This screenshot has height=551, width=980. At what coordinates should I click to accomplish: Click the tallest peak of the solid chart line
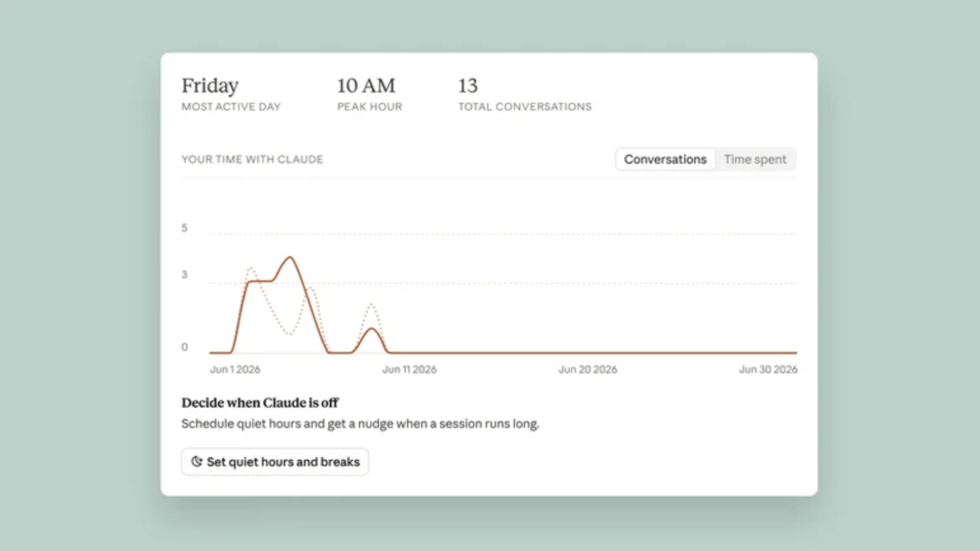coord(289,258)
